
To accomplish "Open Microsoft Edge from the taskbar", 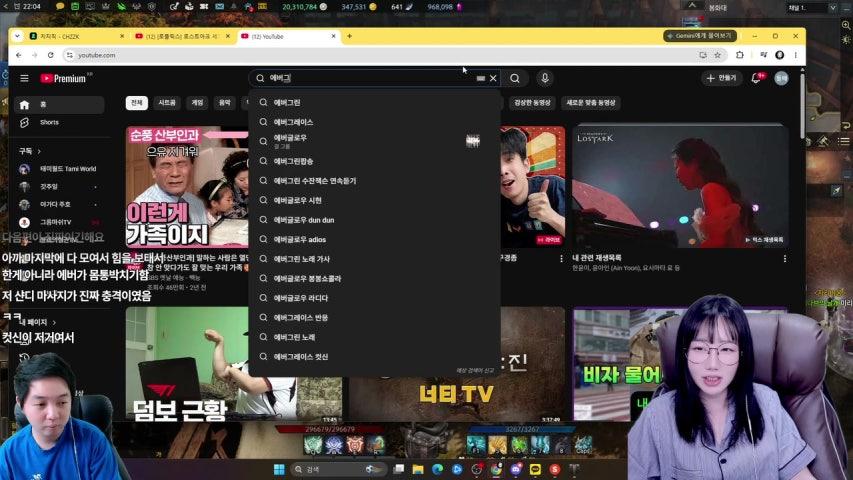I will pyautogui.click(x=437, y=469).
